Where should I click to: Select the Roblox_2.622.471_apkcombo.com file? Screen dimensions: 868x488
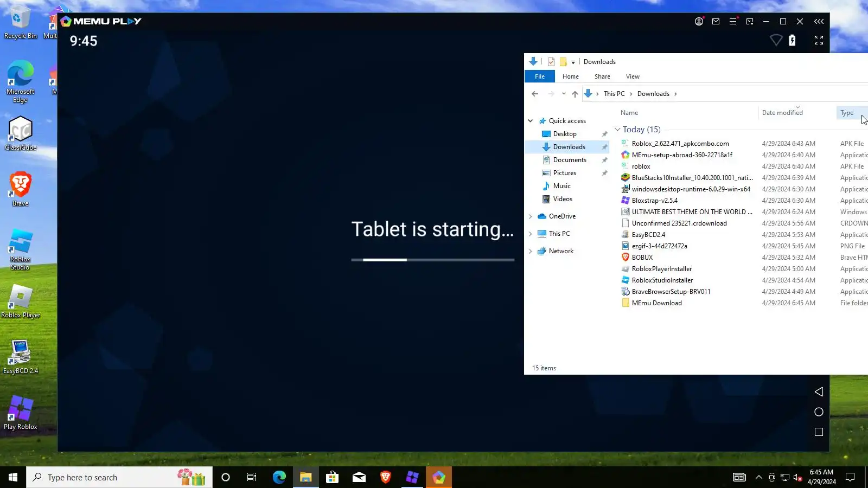coord(680,144)
